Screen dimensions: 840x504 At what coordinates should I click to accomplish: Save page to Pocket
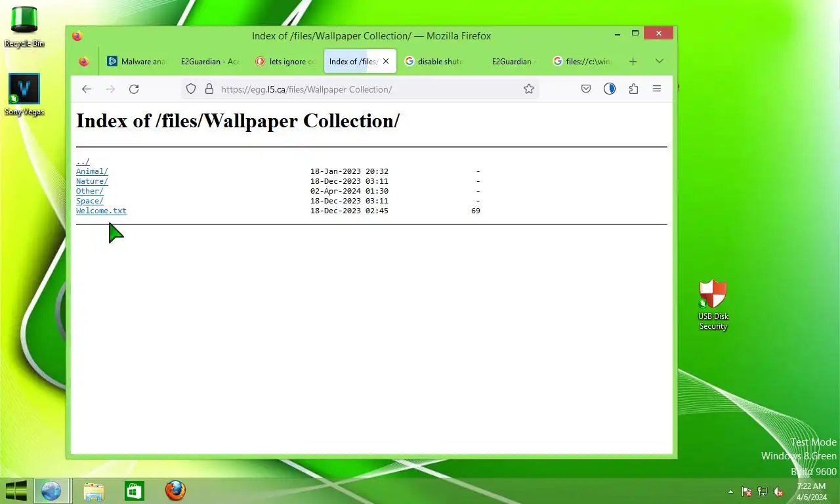click(586, 89)
